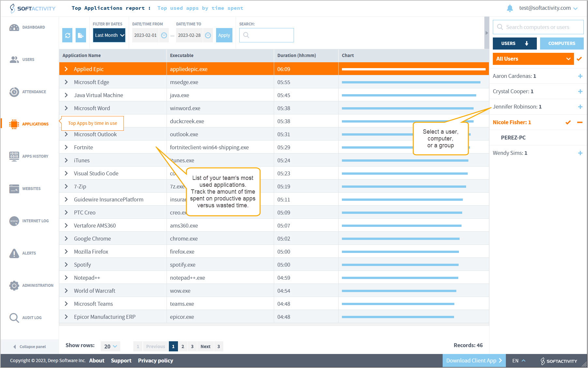Select Top Apps by time in use
The height and width of the screenshot is (368, 588).
point(93,123)
